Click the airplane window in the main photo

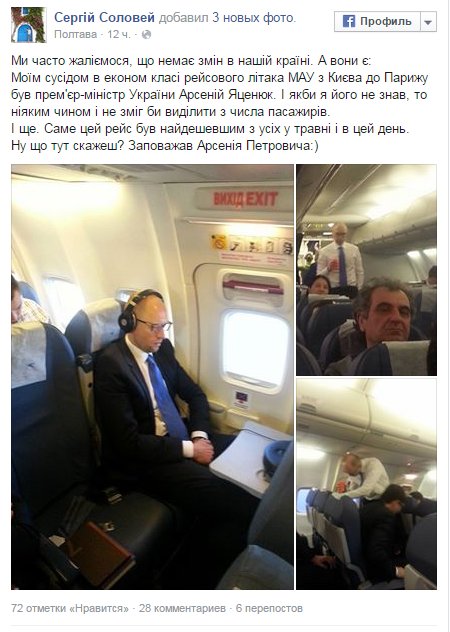(255, 349)
